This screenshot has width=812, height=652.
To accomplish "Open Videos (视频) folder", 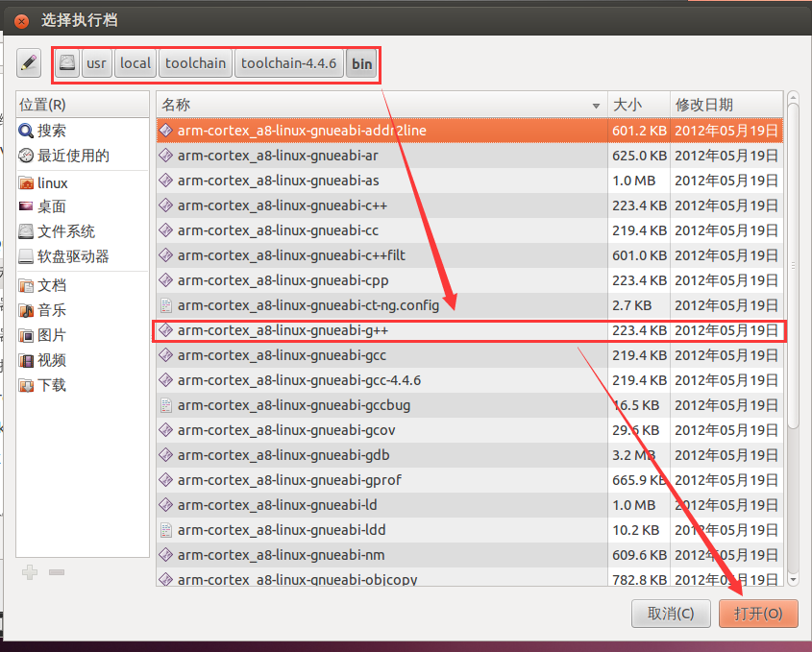I will coord(83,360).
